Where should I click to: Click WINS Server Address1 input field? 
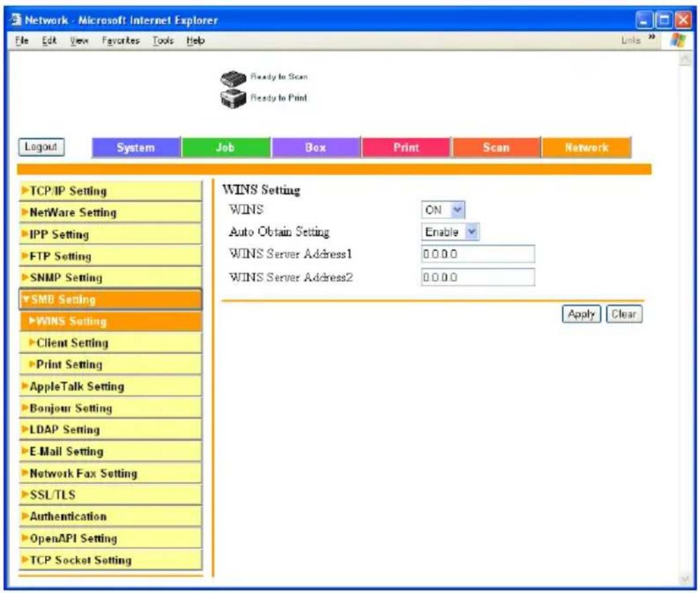coord(477,254)
